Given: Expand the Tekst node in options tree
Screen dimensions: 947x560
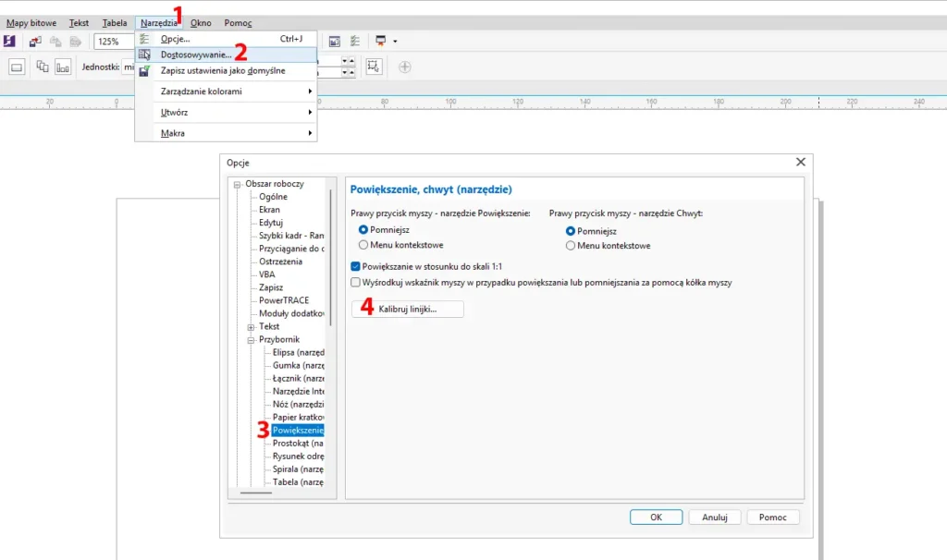Looking at the screenshot, I should (251, 327).
